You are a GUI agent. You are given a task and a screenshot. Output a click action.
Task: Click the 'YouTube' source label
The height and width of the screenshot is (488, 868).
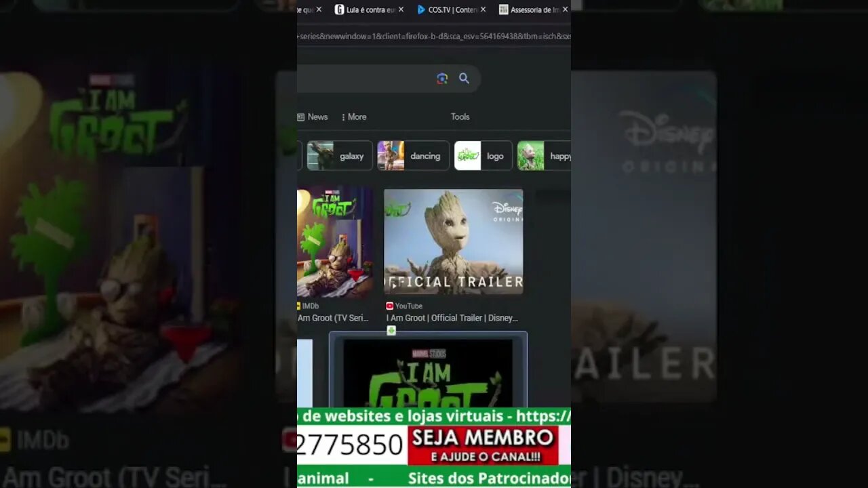click(409, 306)
